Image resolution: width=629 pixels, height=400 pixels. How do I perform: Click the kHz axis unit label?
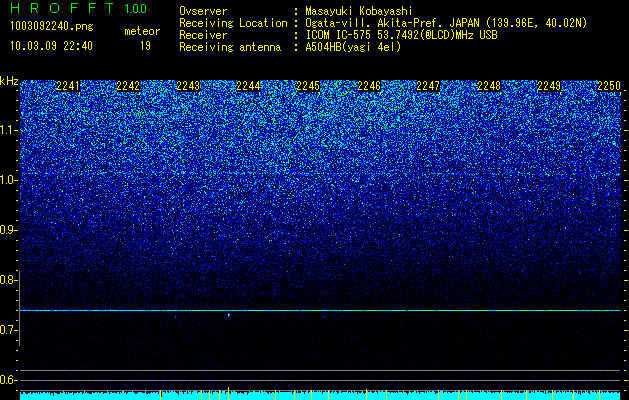tap(9, 81)
